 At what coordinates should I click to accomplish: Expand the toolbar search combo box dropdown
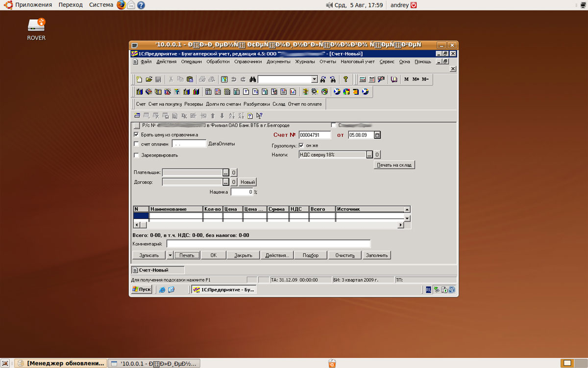[x=315, y=79]
